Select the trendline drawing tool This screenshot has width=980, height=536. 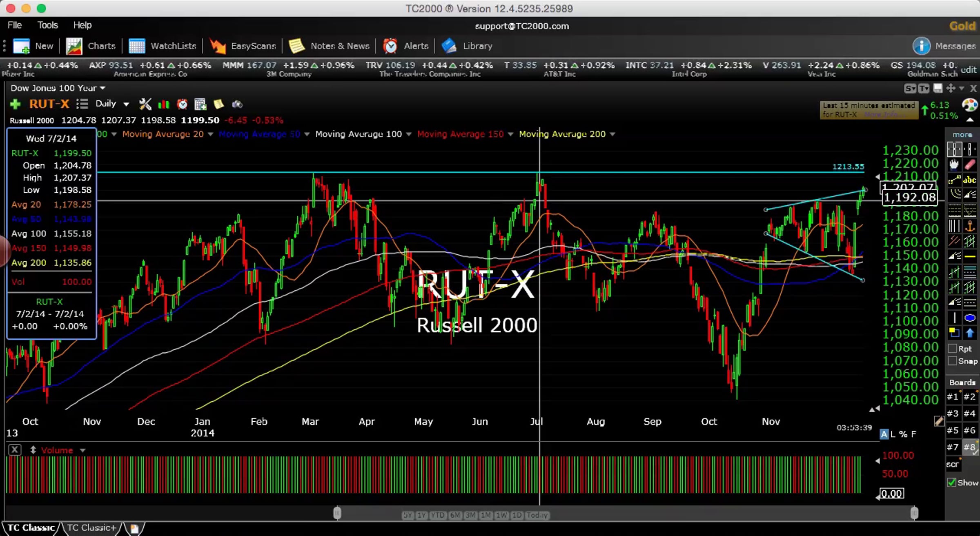(954, 180)
